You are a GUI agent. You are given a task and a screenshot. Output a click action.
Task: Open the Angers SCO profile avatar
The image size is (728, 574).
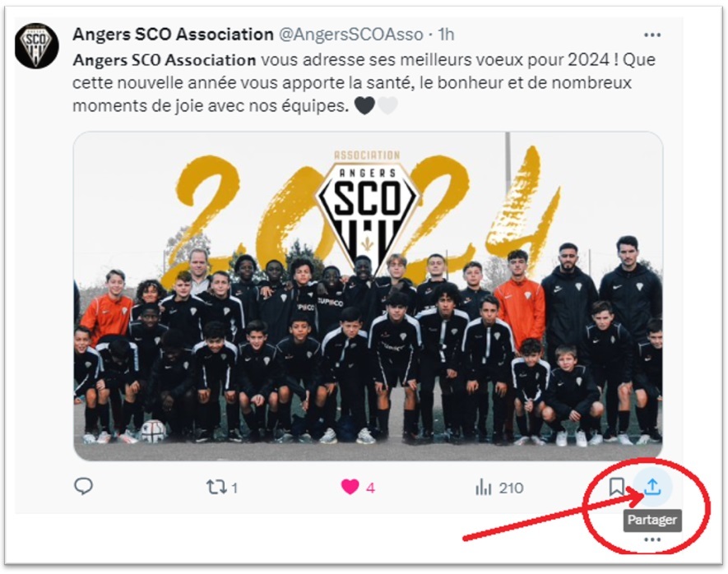pos(36,46)
